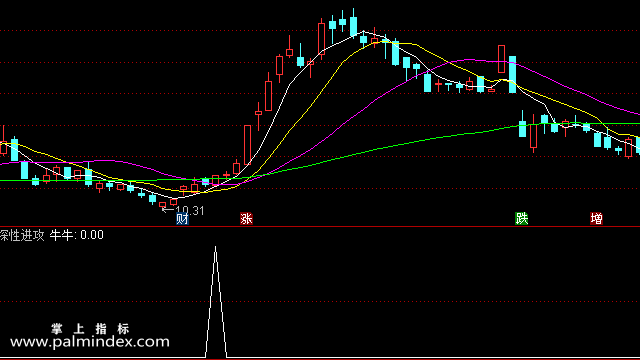This screenshot has width=640, height=360.
Task: Click the highest cyan candlestick at the peak
Action: (x=353, y=25)
